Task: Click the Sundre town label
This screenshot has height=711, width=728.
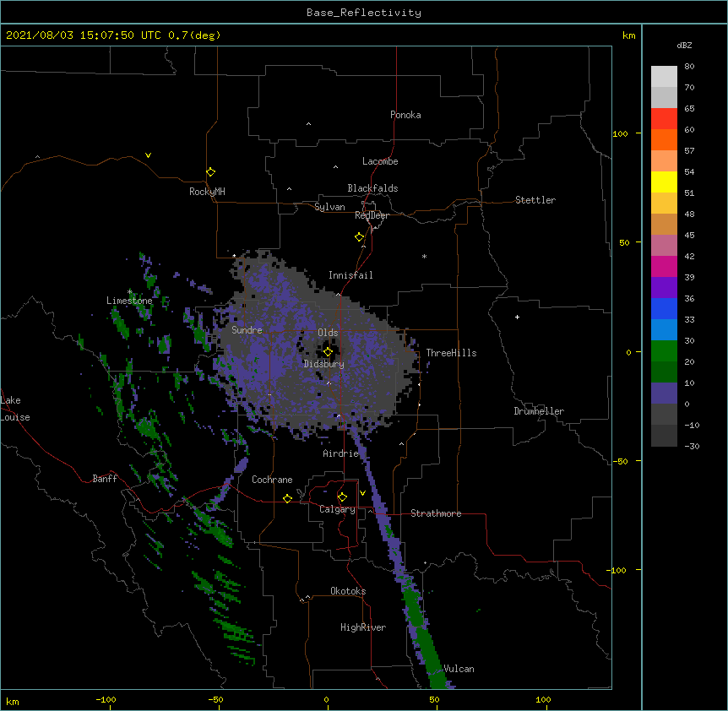Action: click(x=247, y=330)
